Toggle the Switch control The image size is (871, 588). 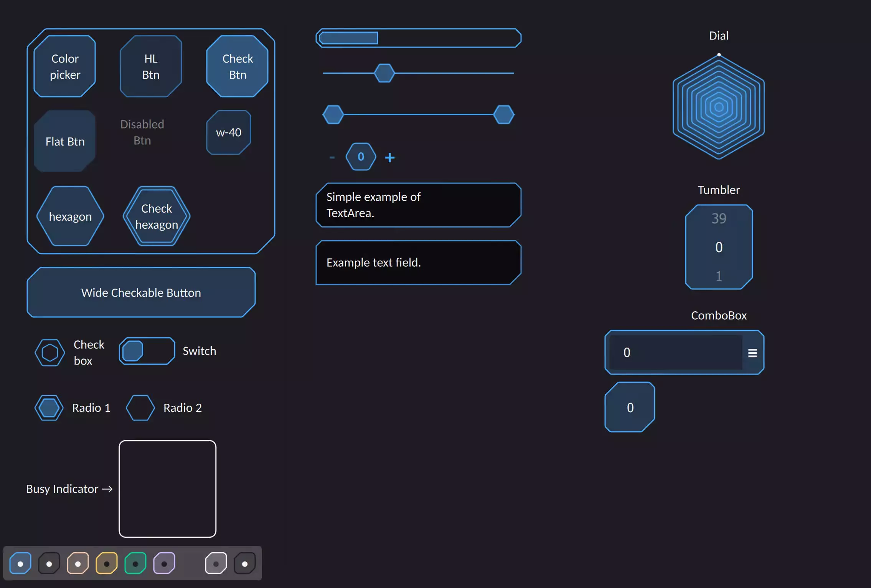point(147,351)
